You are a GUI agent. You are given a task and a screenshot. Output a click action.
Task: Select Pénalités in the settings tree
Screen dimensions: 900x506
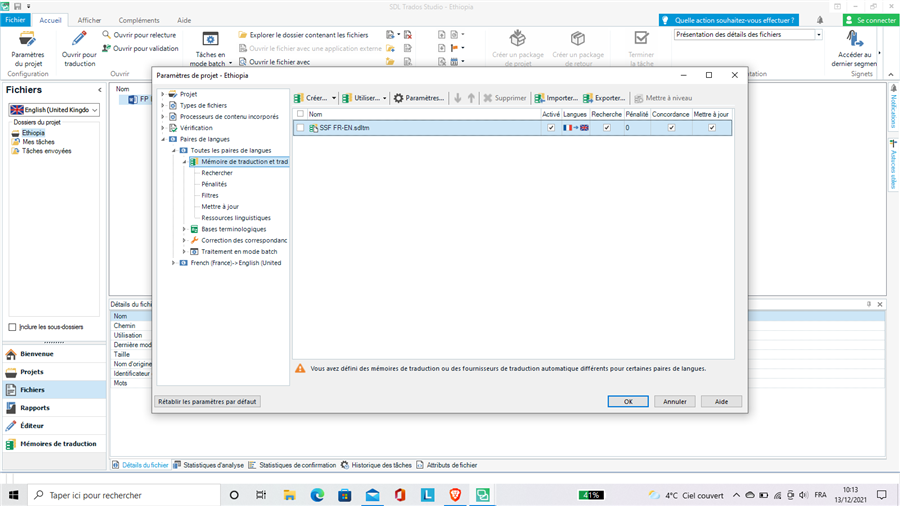(214, 184)
